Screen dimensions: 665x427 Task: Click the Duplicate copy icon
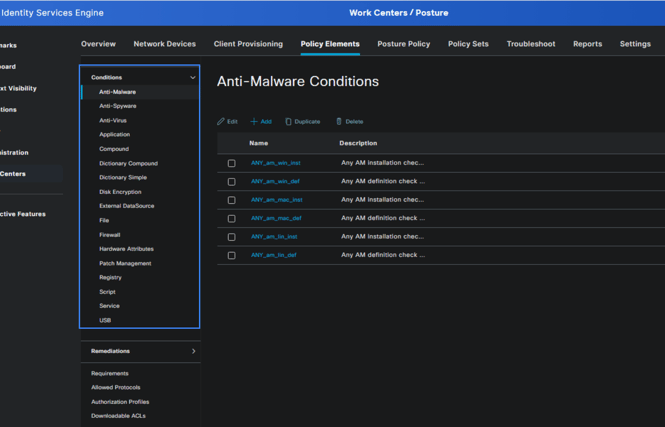tap(288, 122)
